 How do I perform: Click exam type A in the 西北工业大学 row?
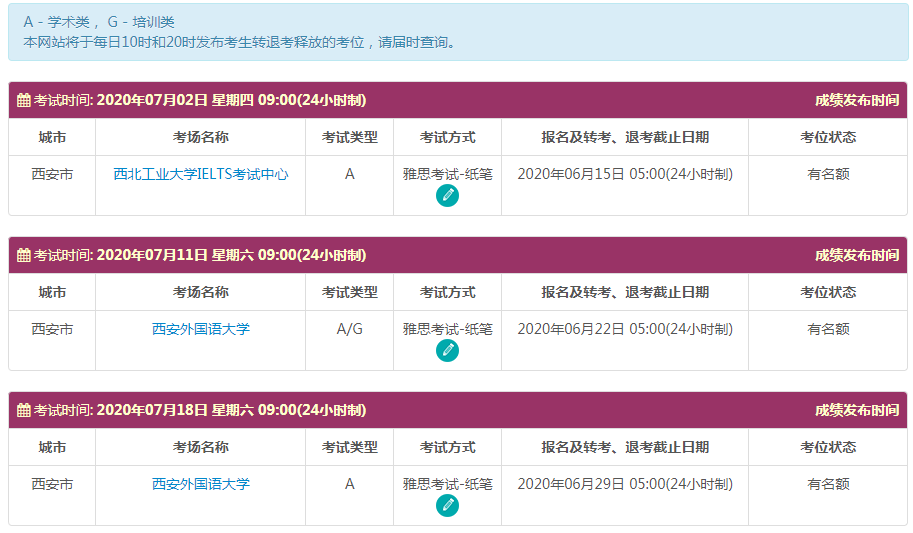tap(349, 174)
